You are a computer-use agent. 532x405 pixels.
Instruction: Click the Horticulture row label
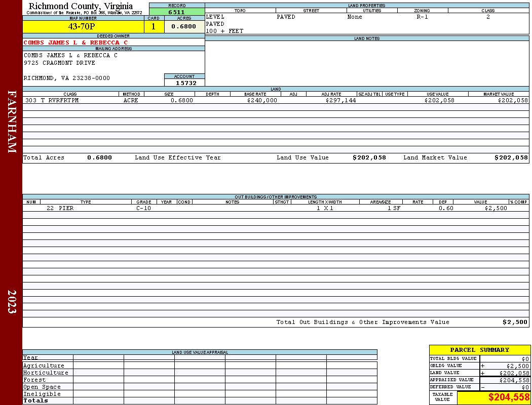click(46, 373)
